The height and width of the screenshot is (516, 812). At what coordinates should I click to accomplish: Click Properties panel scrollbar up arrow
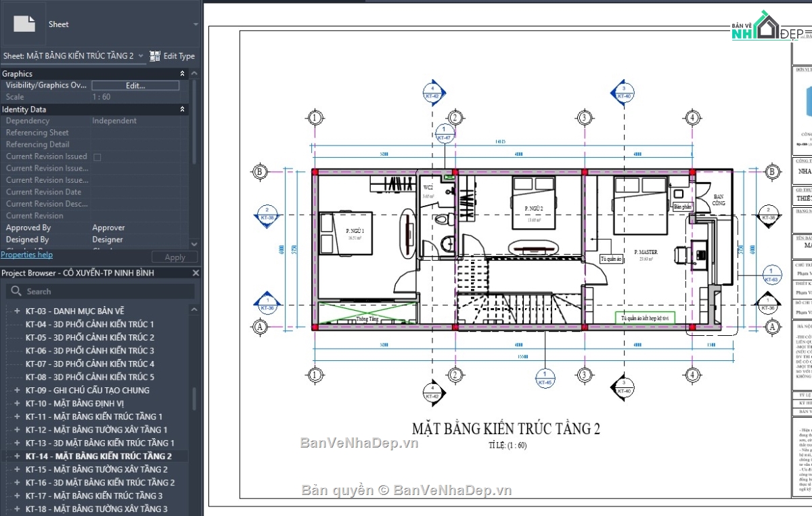(195, 73)
